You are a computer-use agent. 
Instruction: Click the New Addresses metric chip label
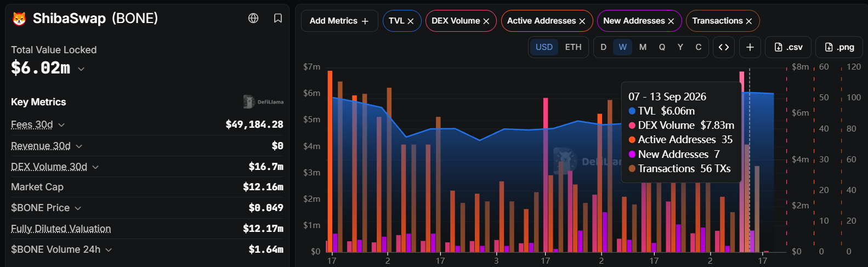634,21
